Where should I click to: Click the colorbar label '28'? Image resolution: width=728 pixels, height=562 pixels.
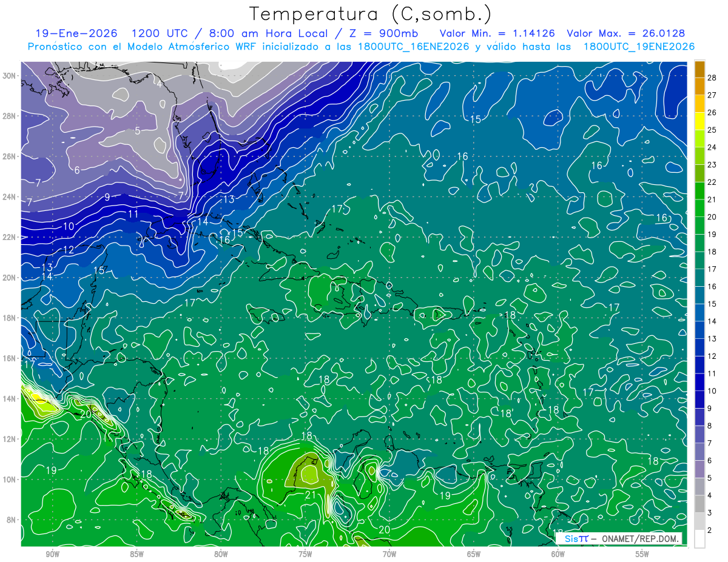tap(713, 78)
